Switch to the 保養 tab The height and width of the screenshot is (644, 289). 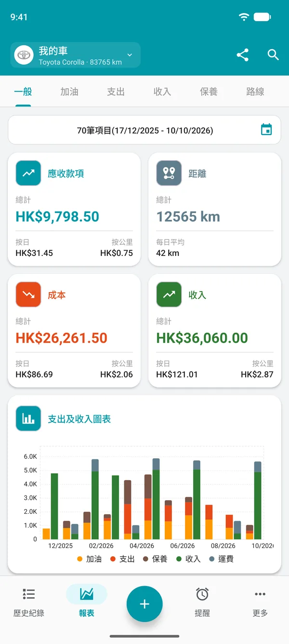(x=209, y=92)
